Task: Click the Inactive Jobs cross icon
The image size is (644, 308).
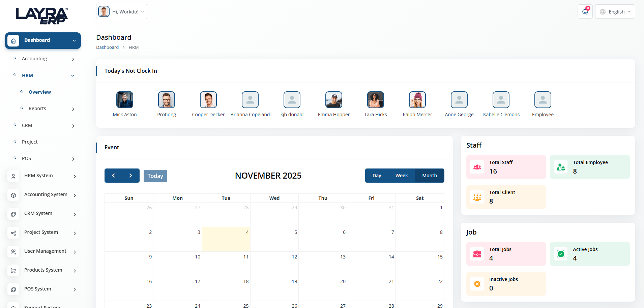Action: (477, 284)
